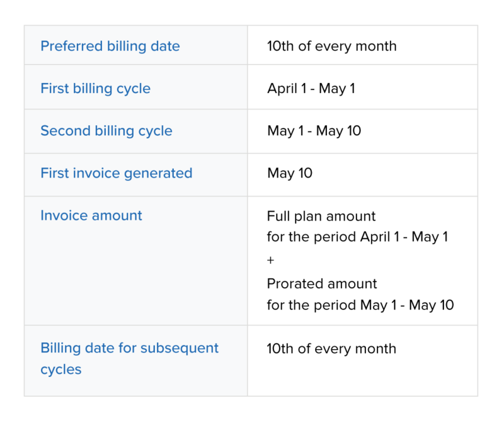The image size is (504, 423).
Task: Click the Second billing cycle label
Action: click(106, 131)
